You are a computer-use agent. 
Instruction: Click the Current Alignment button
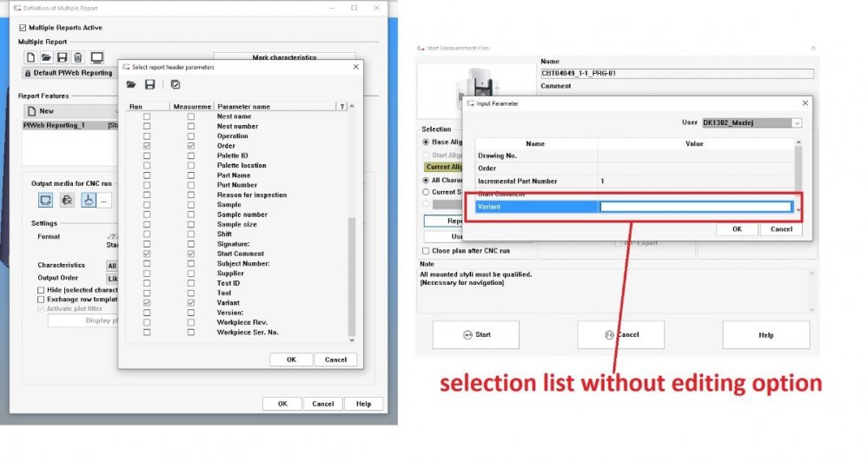(x=443, y=167)
